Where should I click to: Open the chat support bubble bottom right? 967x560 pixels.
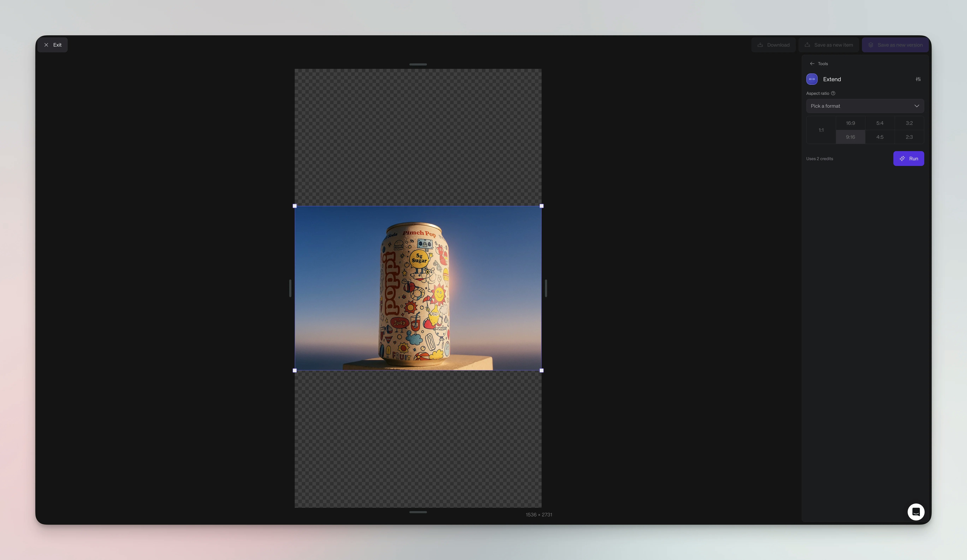coord(916,512)
